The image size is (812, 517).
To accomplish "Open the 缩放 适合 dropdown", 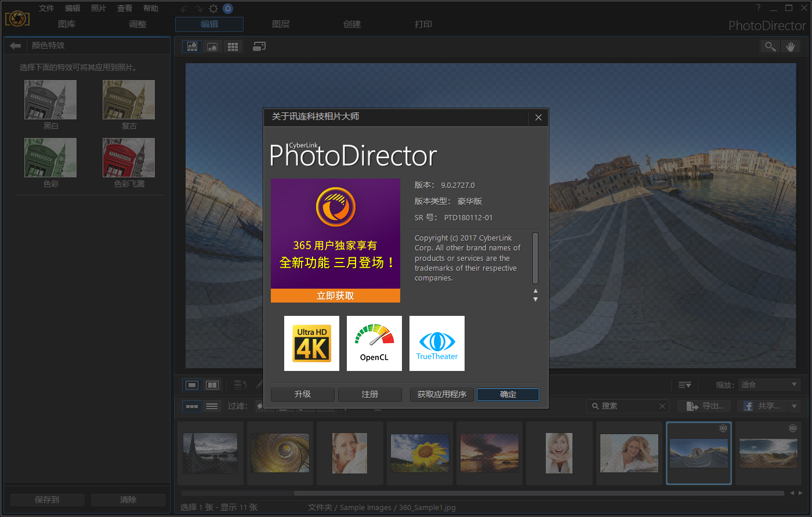I will click(x=769, y=385).
